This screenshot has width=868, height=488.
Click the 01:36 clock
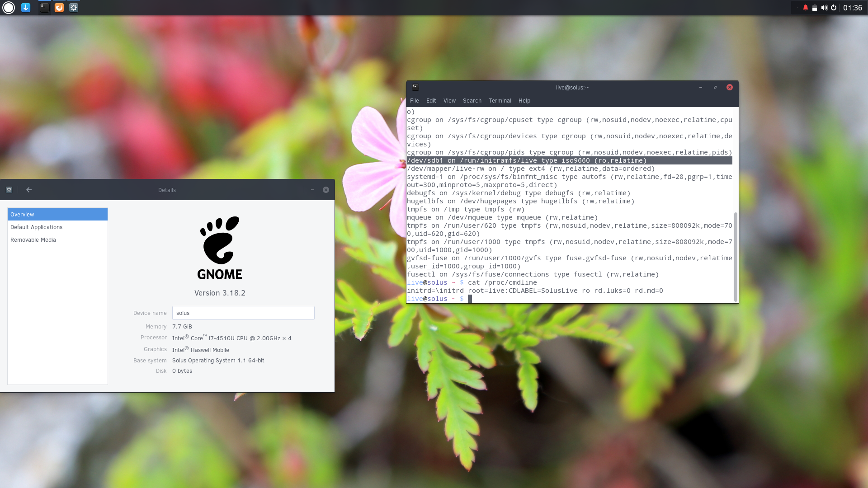coord(853,8)
